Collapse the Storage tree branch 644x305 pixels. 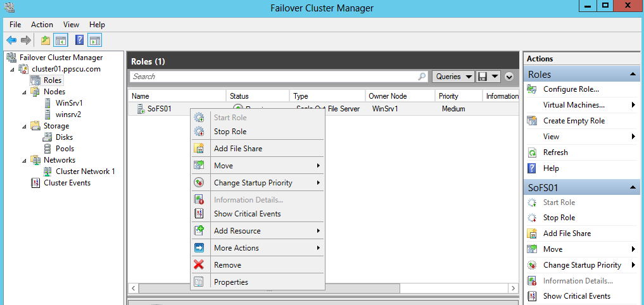pos(25,127)
